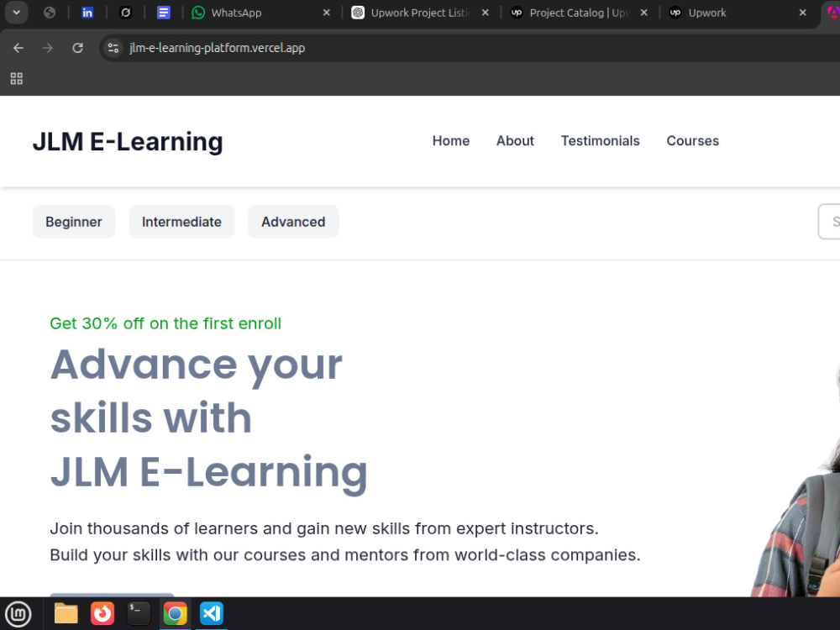Click the JLM E-Learning logo heading
The height and width of the screenshot is (630, 840).
(128, 142)
